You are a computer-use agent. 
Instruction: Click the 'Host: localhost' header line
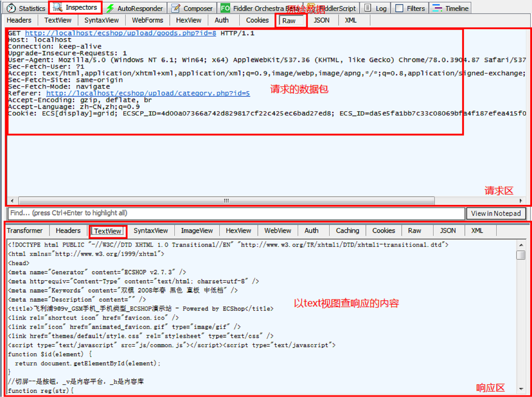[40, 40]
